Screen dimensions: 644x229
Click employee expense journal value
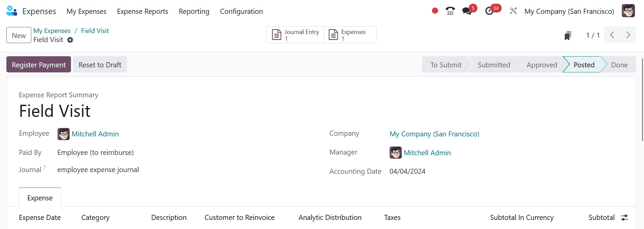click(x=98, y=170)
